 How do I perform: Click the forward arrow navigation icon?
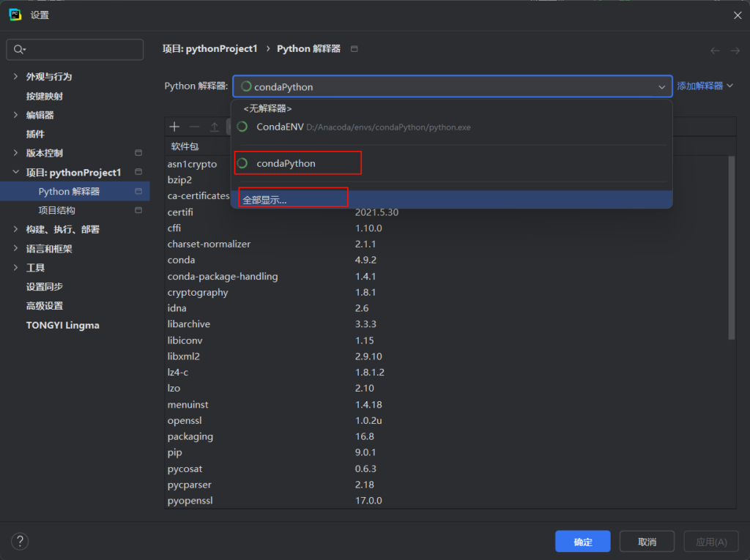(735, 51)
